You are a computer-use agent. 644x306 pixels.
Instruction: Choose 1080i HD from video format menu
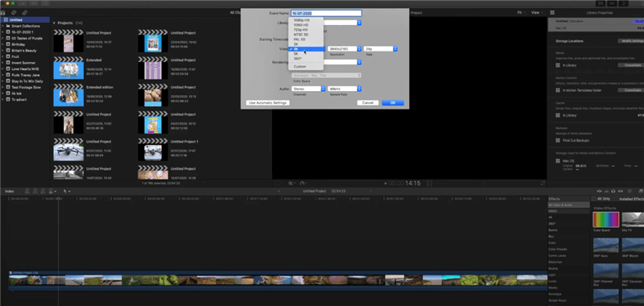306,25
